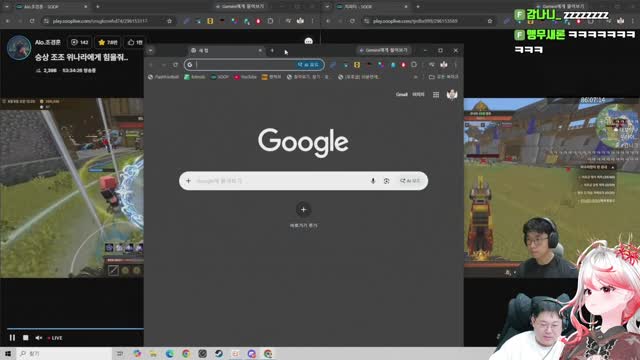Click the Google account profile avatar
The width and height of the screenshot is (640, 360).
coord(452,95)
